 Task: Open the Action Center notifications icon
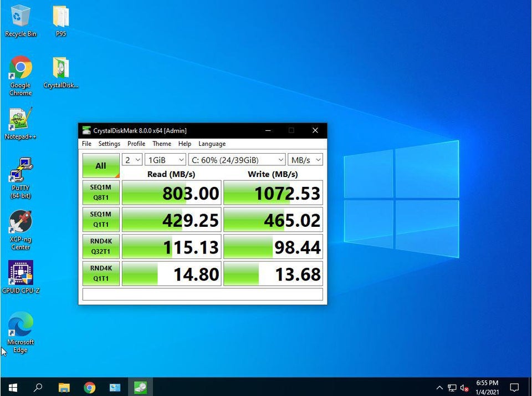(514, 388)
